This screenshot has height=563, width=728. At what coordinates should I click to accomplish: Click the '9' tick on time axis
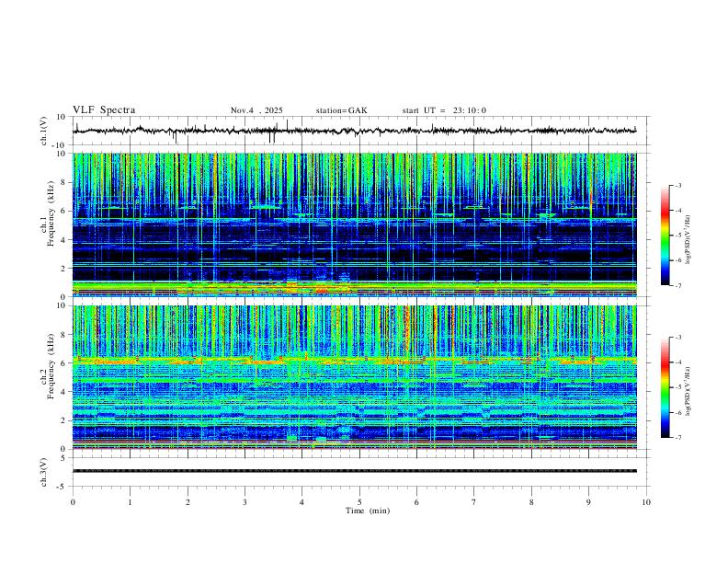(x=588, y=502)
